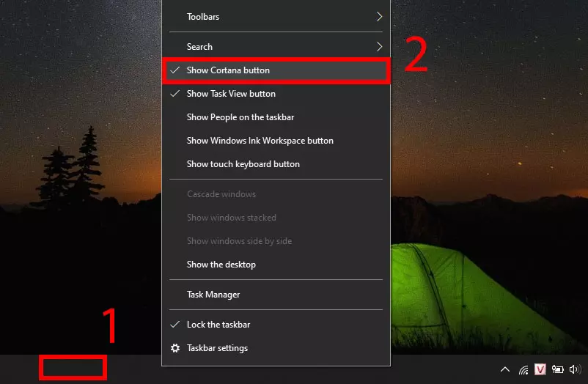This screenshot has height=384, width=588.
Task: Click the battery power icon in tray
Action: click(557, 369)
